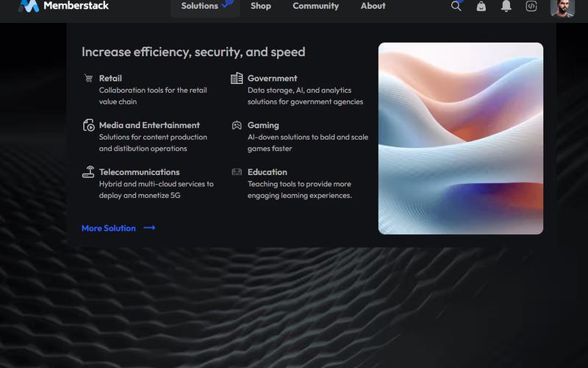Click the code brackets icon
Image resolution: width=588 pixels, height=368 pixels.
531,6
